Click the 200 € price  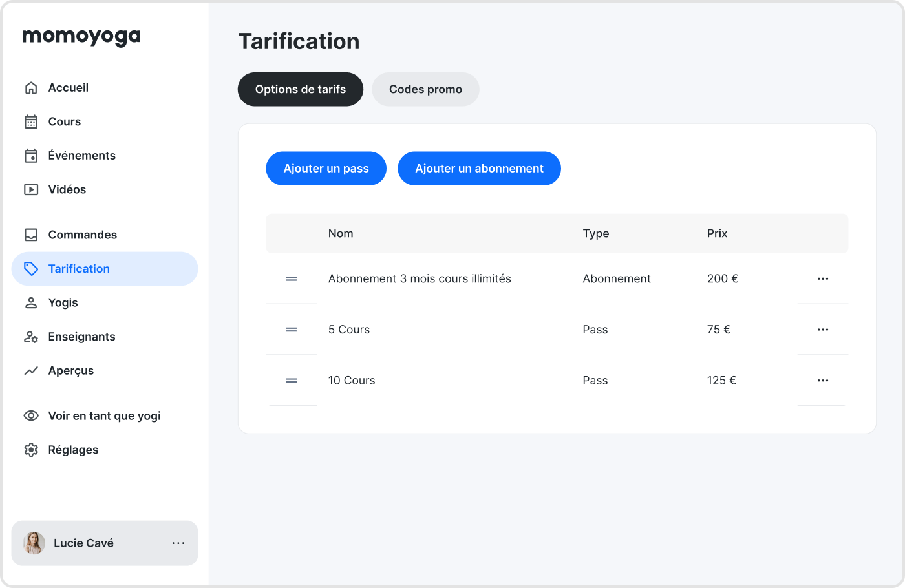tap(723, 278)
